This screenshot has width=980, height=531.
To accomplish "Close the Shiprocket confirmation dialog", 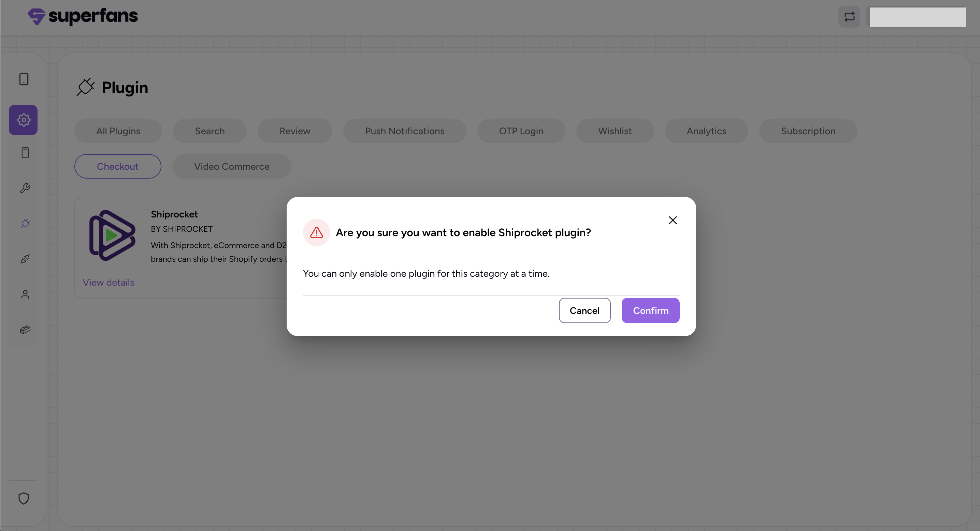I will (673, 220).
